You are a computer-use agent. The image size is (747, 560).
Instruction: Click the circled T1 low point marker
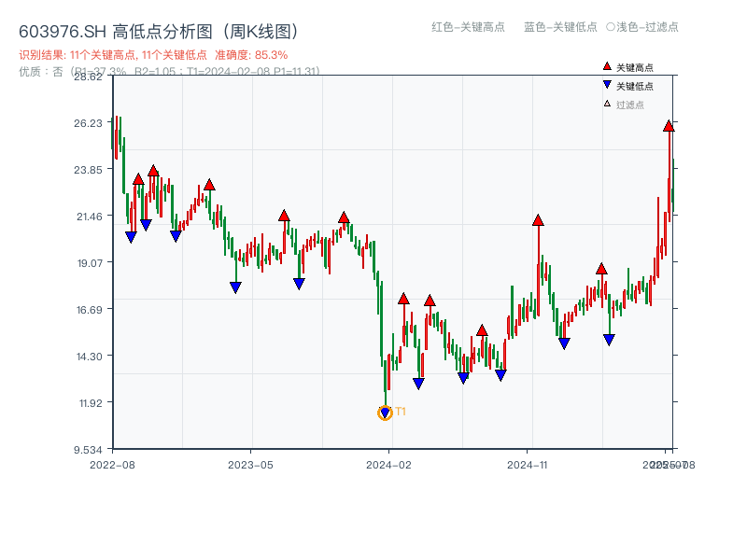386,413
